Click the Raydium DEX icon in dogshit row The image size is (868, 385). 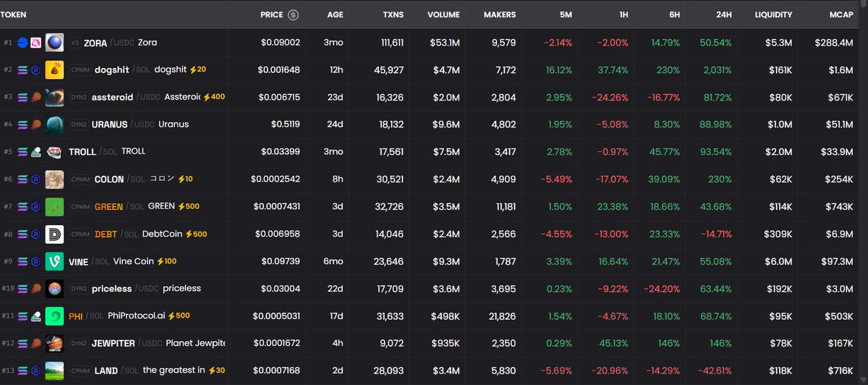(x=35, y=70)
